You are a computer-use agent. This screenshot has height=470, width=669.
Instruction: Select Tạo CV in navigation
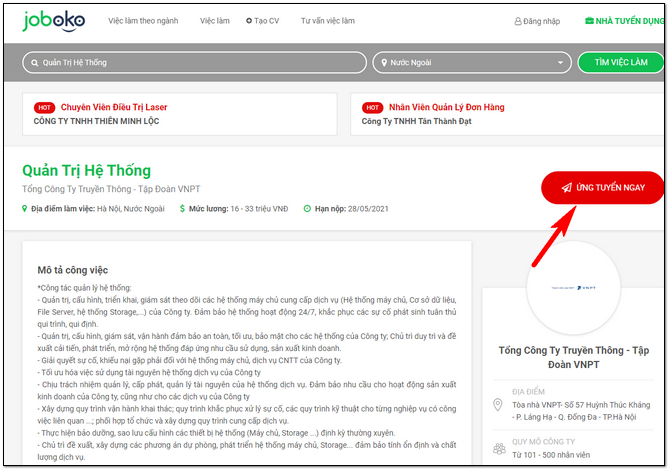tap(264, 21)
